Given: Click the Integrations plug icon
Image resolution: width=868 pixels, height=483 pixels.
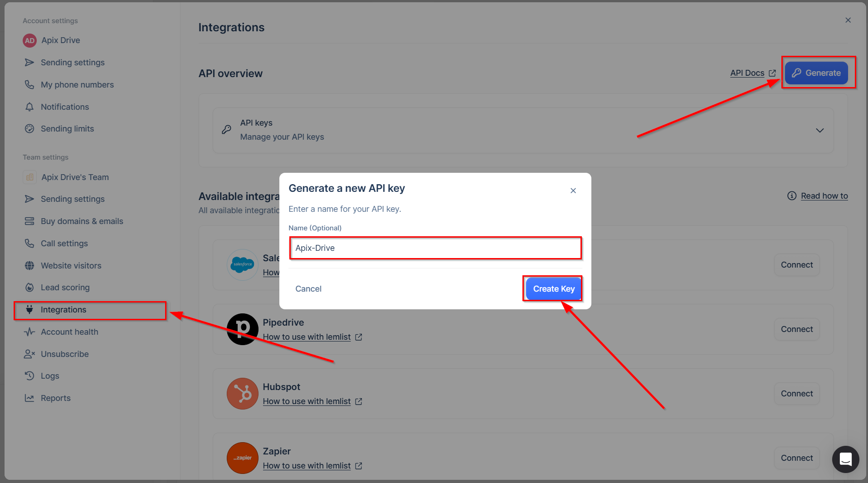Looking at the screenshot, I should [29, 309].
